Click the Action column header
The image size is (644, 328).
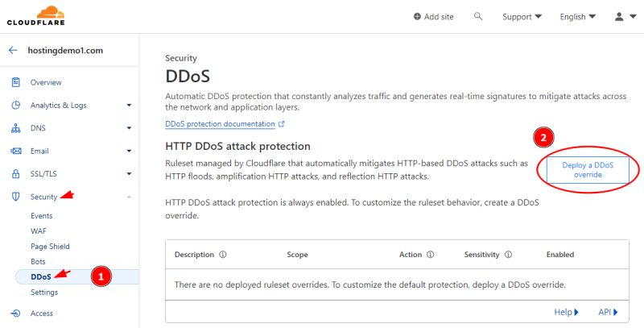tap(411, 255)
